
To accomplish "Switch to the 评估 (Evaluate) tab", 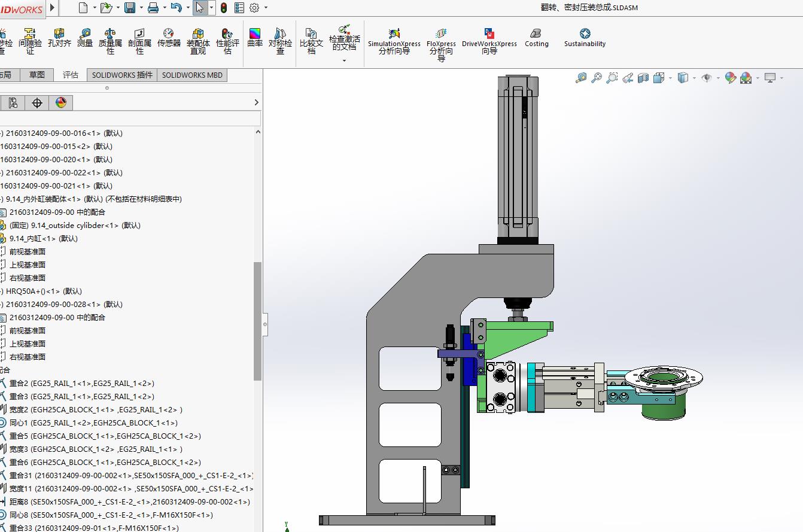I will (x=71, y=75).
